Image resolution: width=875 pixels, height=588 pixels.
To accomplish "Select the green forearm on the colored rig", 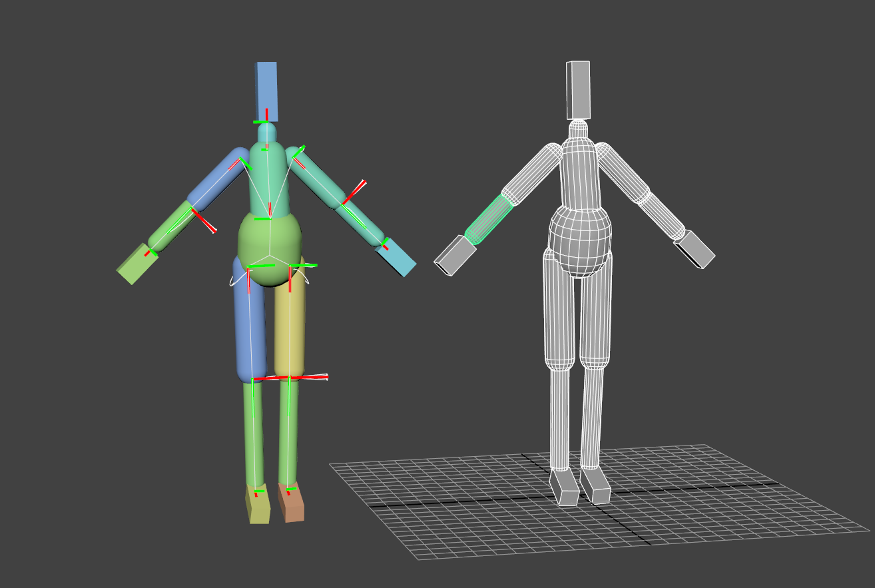I will pos(170,225).
